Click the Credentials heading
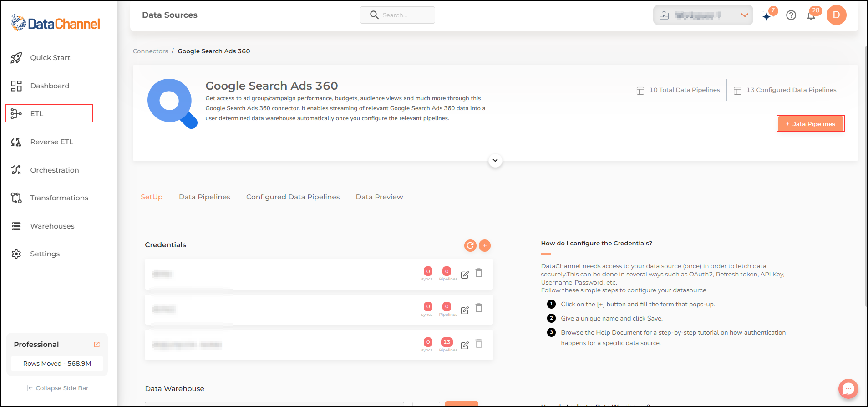The height and width of the screenshot is (407, 868). pyautogui.click(x=165, y=245)
